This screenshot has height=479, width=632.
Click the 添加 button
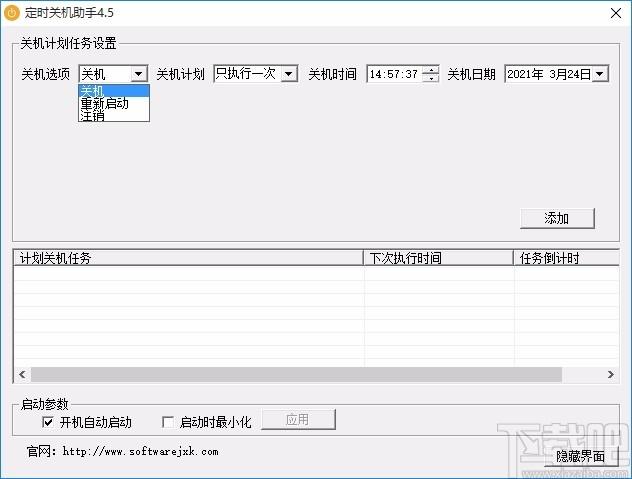557,218
